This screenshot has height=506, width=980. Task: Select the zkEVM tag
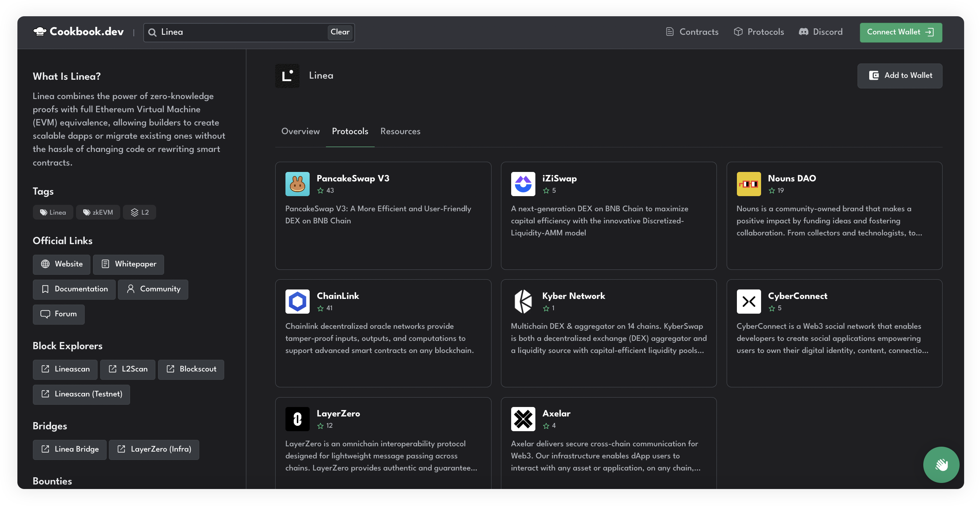click(98, 212)
